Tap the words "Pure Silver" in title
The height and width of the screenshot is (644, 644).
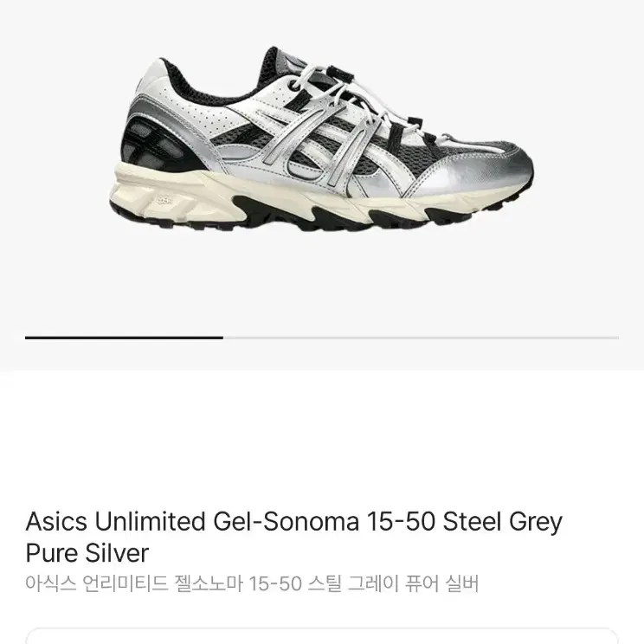point(87,553)
